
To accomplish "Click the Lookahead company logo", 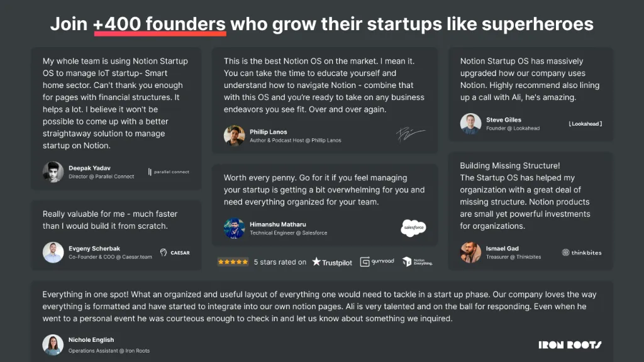I will (586, 124).
